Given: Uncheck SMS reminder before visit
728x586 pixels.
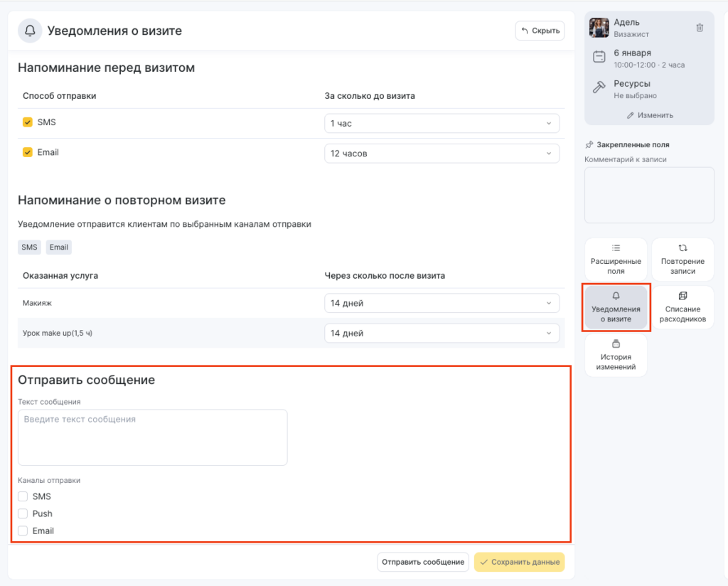Looking at the screenshot, I should click(x=28, y=122).
